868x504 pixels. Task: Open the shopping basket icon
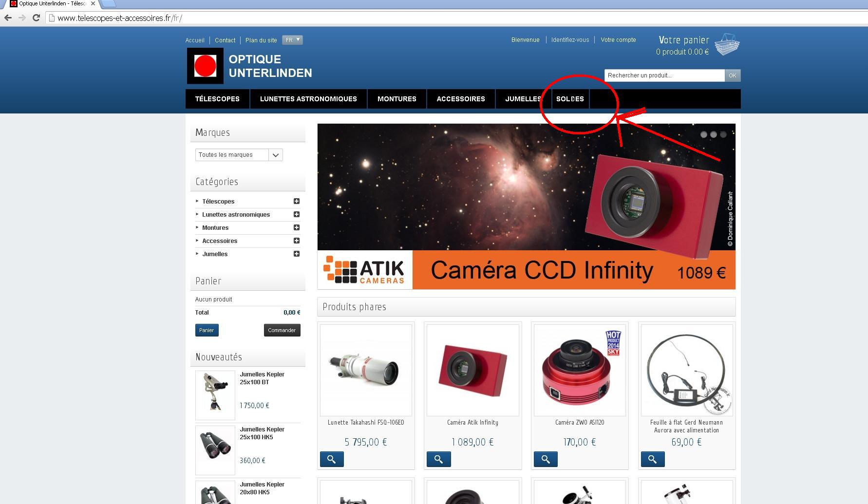(x=727, y=44)
